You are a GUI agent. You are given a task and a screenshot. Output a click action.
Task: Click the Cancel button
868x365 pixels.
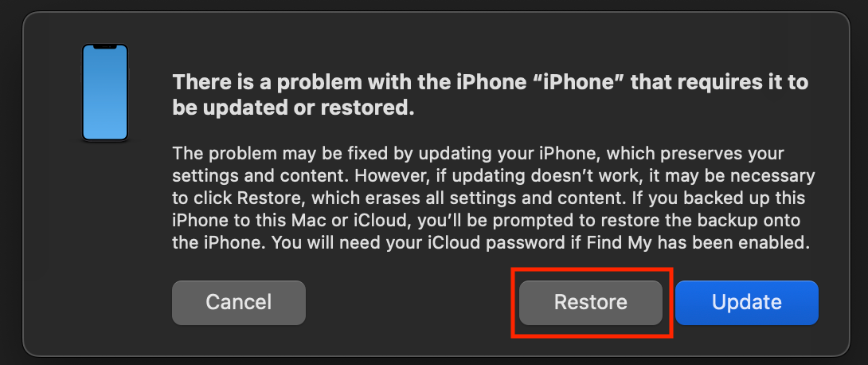239,302
